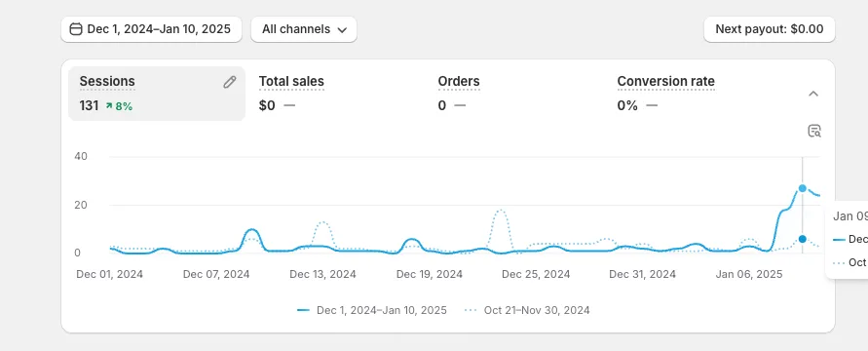Click the lower comparison data point on Jan 09
Viewport: 868px width, 351px height.
click(x=802, y=239)
